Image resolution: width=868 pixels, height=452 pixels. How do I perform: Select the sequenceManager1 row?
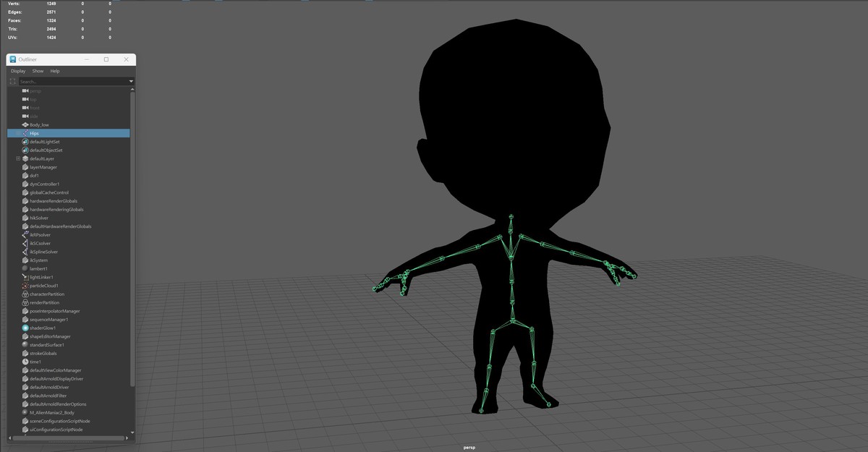tap(69, 320)
